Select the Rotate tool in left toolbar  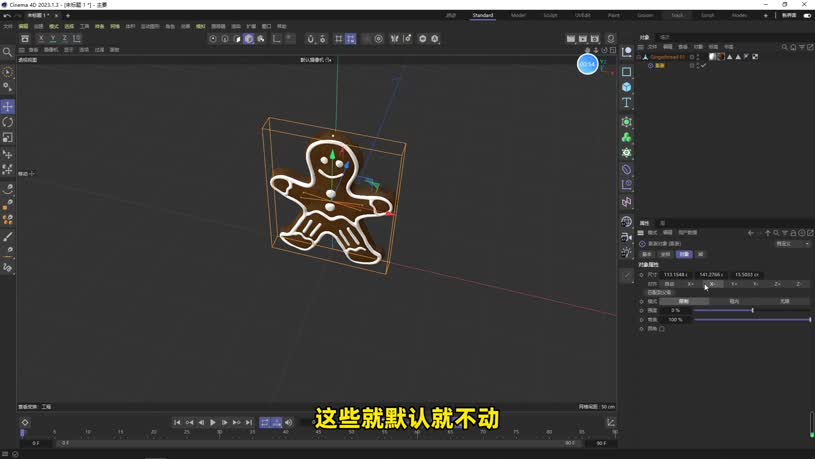coord(7,122)
